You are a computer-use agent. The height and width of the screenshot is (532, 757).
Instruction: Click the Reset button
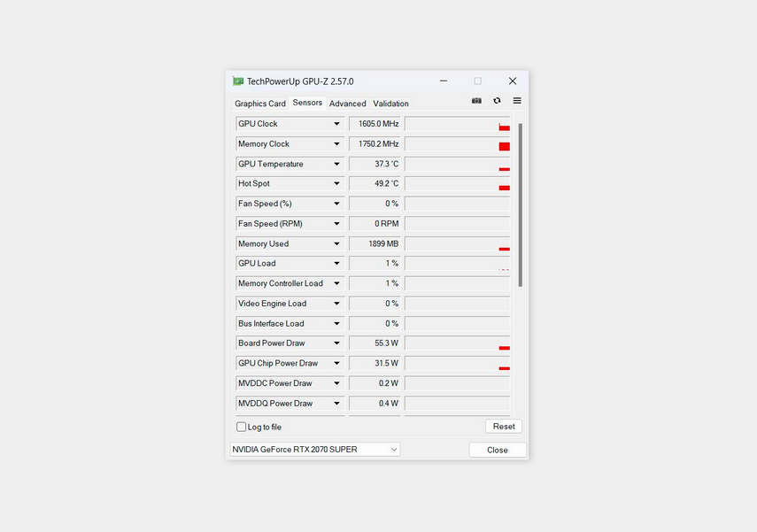[x=504, y=427]
